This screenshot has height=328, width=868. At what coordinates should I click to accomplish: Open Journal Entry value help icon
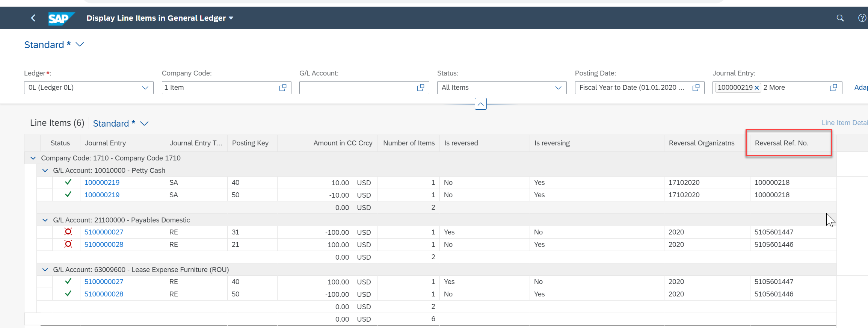point(833,88)
